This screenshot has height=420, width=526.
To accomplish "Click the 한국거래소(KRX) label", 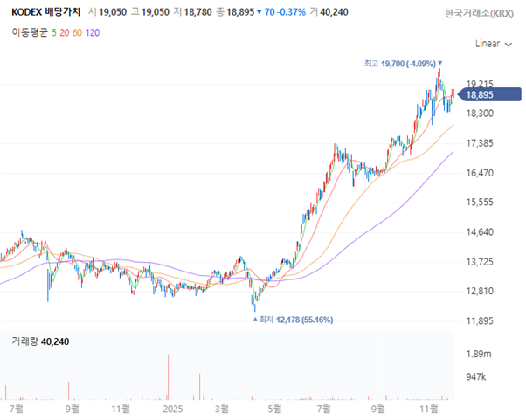I will (x=479, y=13).
